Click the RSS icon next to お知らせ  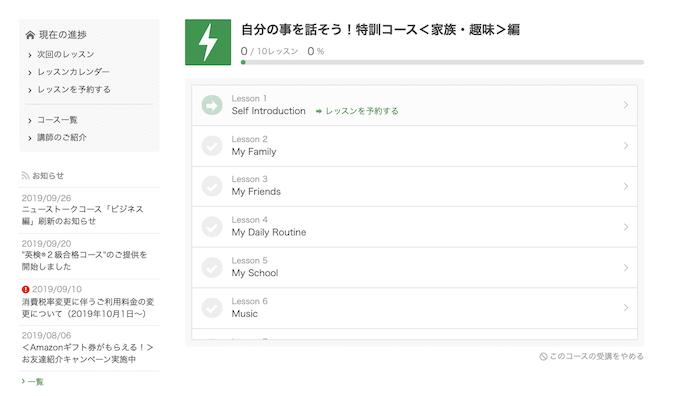[x=25, y=176]
